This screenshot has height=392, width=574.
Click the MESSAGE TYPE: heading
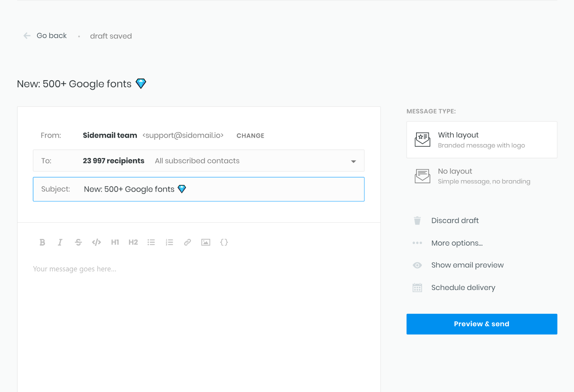(431, 111)
